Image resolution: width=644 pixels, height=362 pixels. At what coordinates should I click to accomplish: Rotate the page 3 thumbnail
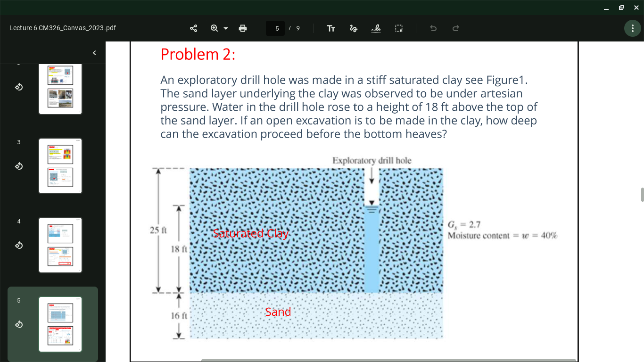[18, 166]
